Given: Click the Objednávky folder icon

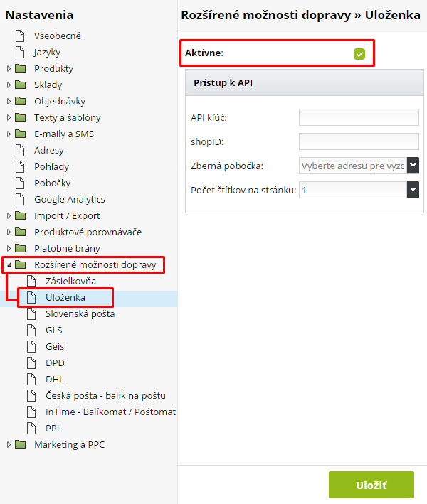Looking at the screenshot, I should 21,101.
